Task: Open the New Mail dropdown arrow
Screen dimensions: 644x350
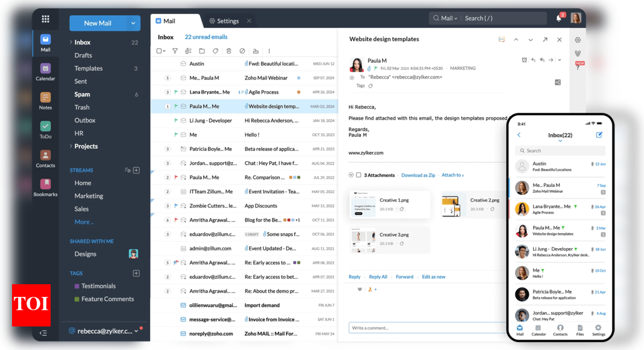Action: [133, 23]
